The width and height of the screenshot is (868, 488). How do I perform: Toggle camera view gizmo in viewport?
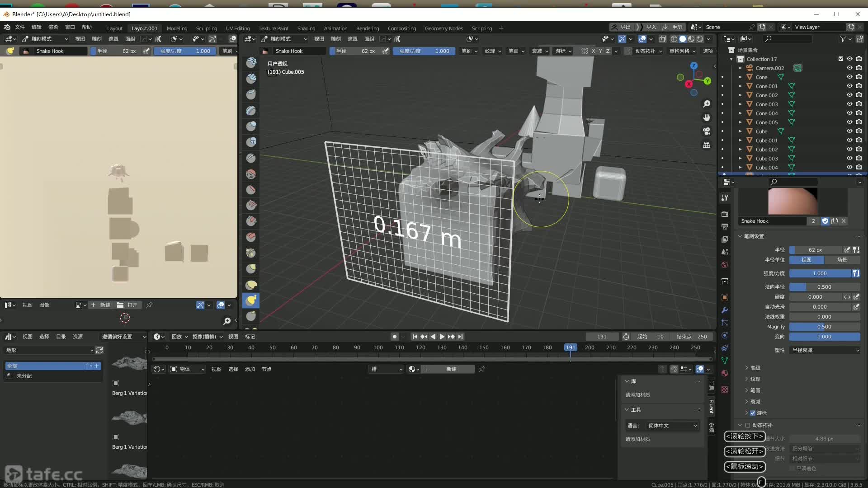point(707,131)
